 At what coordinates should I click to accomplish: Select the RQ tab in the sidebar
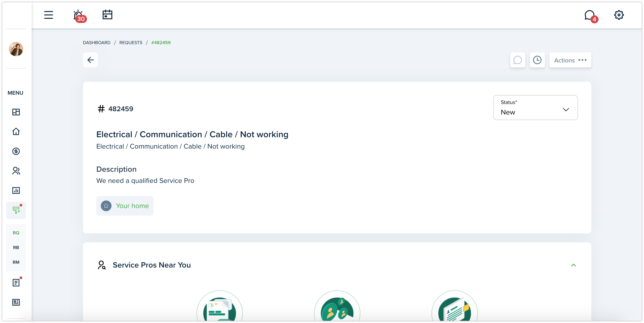16,233
